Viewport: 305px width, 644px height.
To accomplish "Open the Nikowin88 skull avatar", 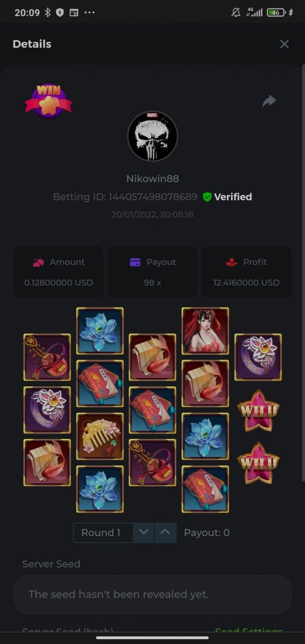I will pos(152,136).
